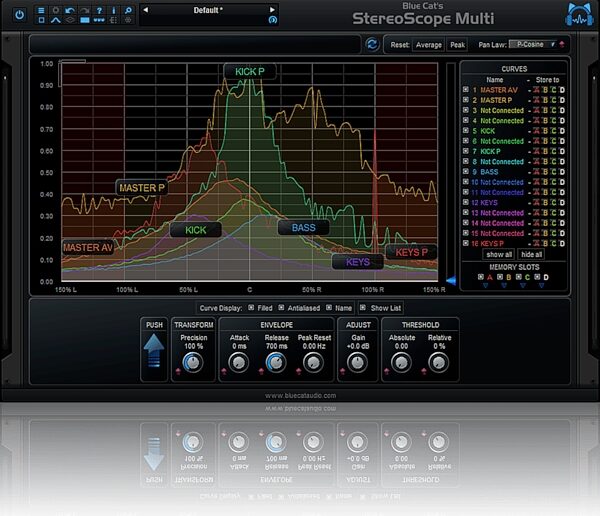The width and height of the screenshot is (600, 516).
Task: Store BASS curve to slot C
Action: click(554, 172)
